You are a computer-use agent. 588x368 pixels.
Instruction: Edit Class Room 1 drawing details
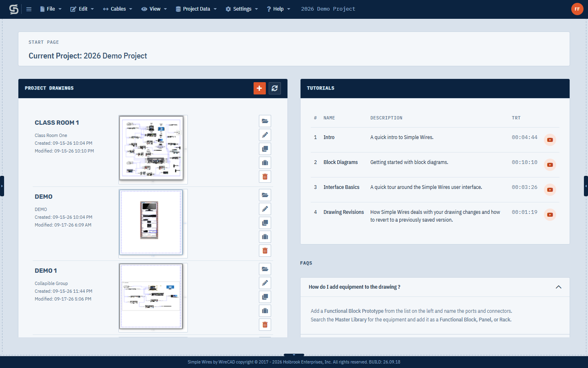pyautogui.click(x=265, y=135)
